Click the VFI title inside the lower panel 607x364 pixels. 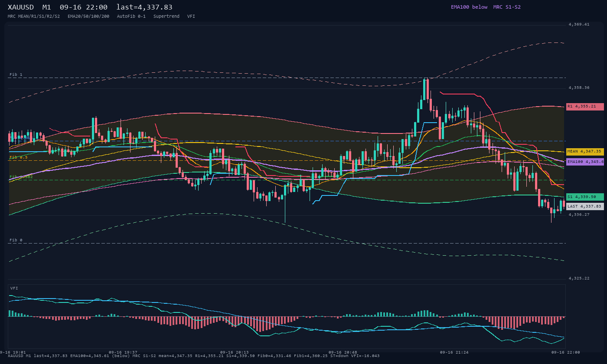(x=14, y=288)
